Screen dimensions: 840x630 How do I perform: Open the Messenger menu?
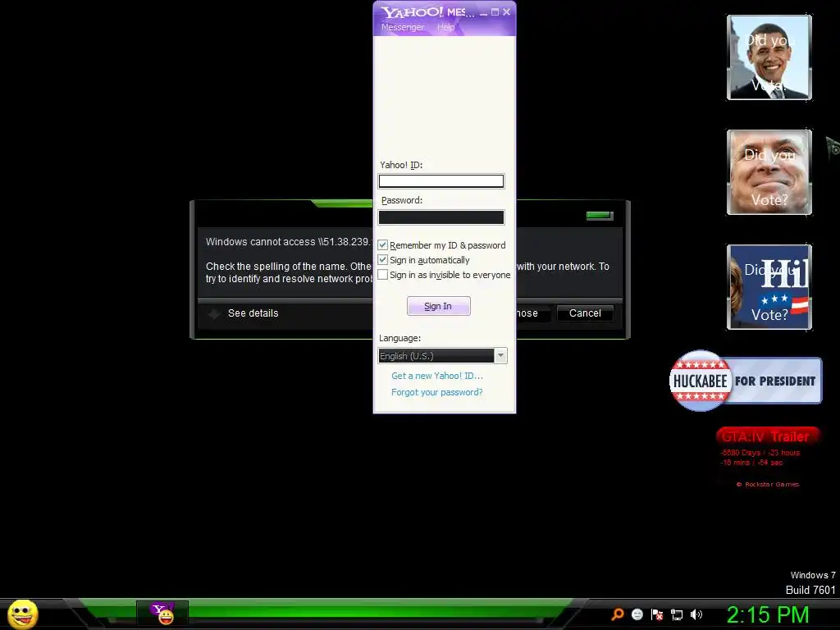(x=403, y=27)
